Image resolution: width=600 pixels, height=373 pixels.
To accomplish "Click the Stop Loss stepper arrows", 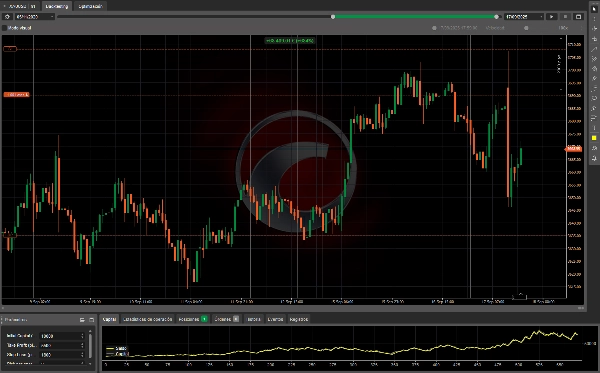I will pos(82,355).
